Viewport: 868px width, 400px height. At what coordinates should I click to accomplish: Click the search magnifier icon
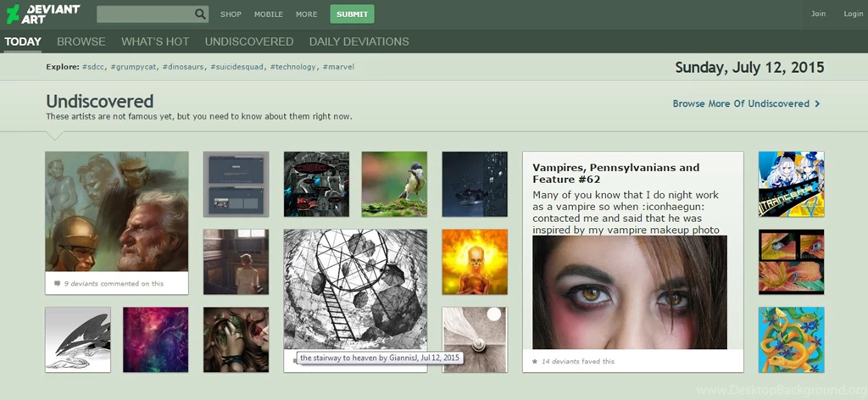[x=200, y=14]
